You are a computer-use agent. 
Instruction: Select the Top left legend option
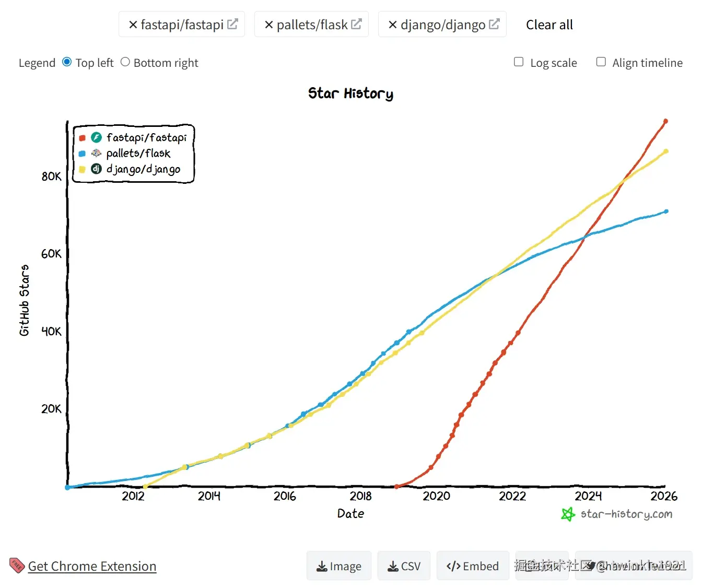67,62
